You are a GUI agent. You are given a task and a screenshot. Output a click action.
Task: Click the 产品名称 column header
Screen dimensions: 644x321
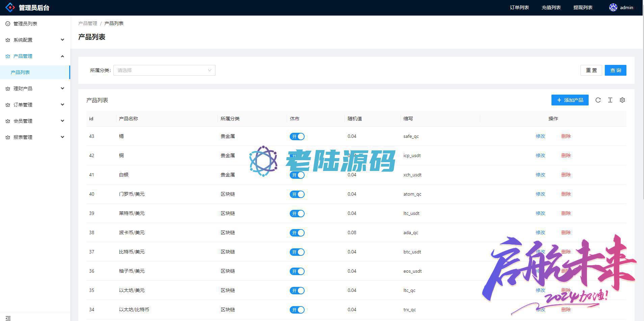coord(128,119)
